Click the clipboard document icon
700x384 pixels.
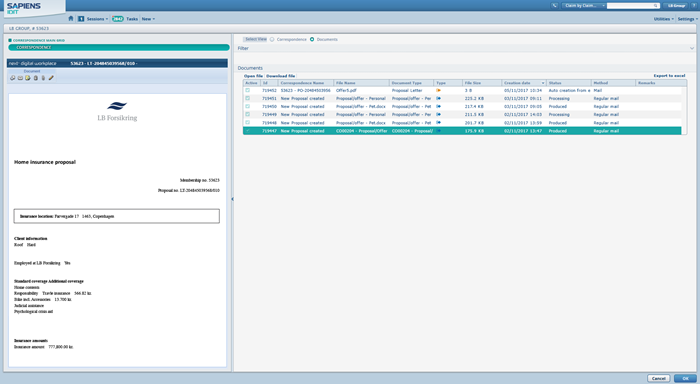[36, 78]
